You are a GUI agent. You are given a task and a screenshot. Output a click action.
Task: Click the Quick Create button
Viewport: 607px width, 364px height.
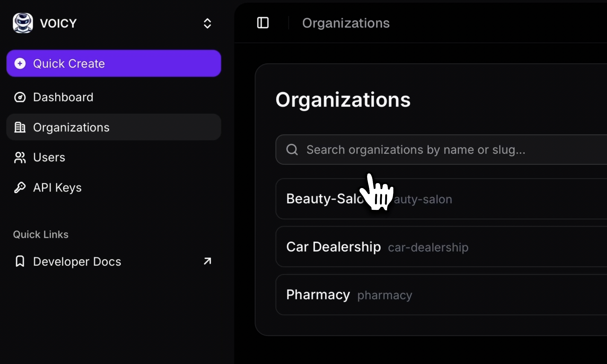pos(113,63)
